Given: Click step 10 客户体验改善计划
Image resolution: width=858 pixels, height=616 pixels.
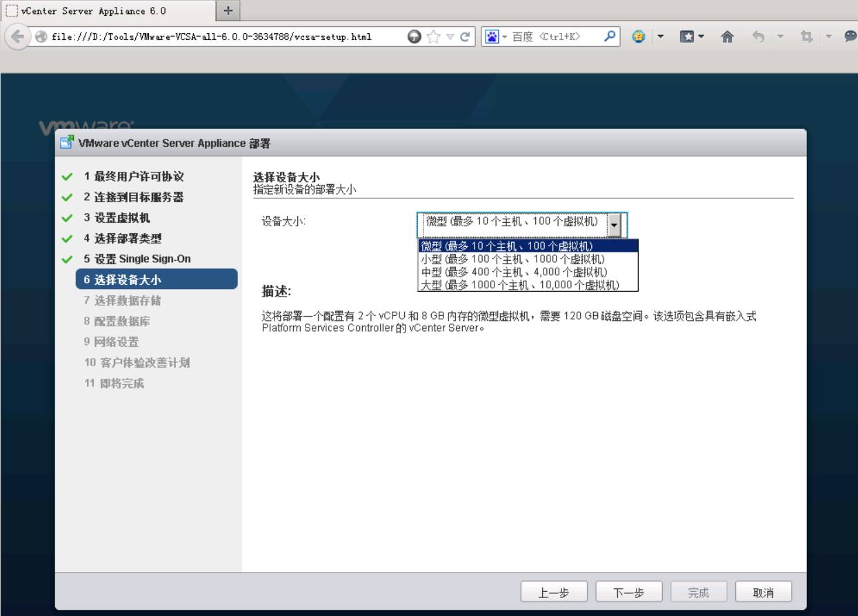Looking at the screenshot, I should pyautogui.click(x=137, y=362).
